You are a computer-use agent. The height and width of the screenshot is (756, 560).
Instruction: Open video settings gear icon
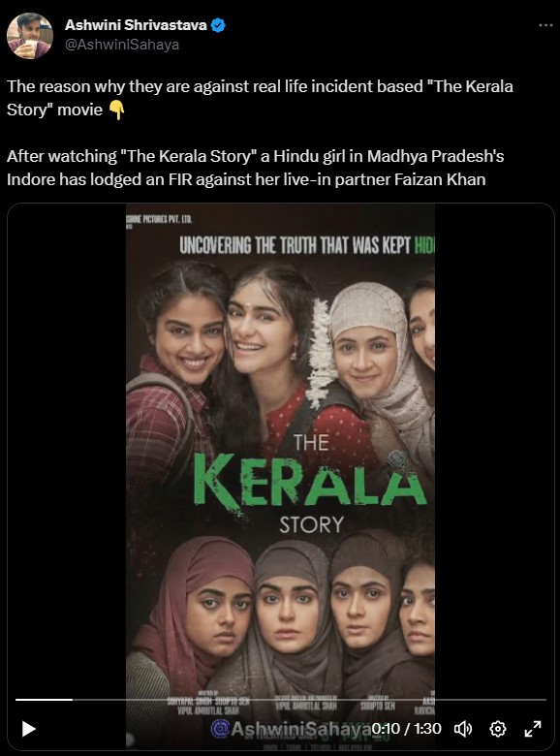click(498, 729)
